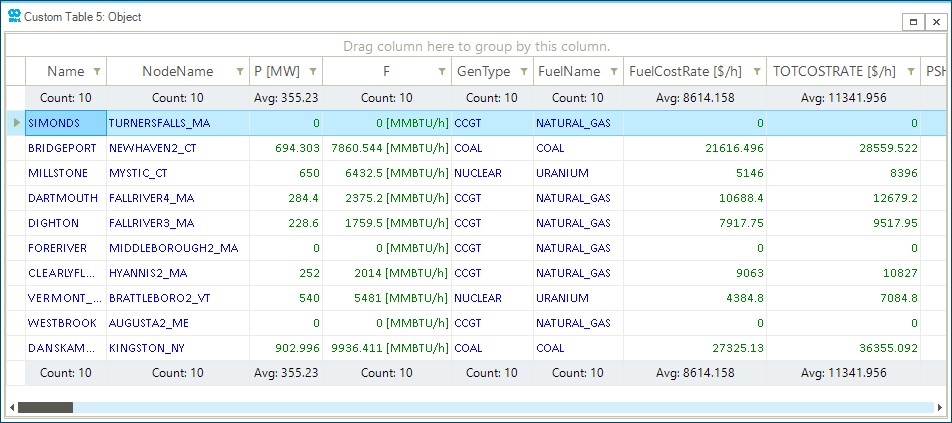Maximize the Custom Table 5 window
Screen dimensions: 952x423
913,21
